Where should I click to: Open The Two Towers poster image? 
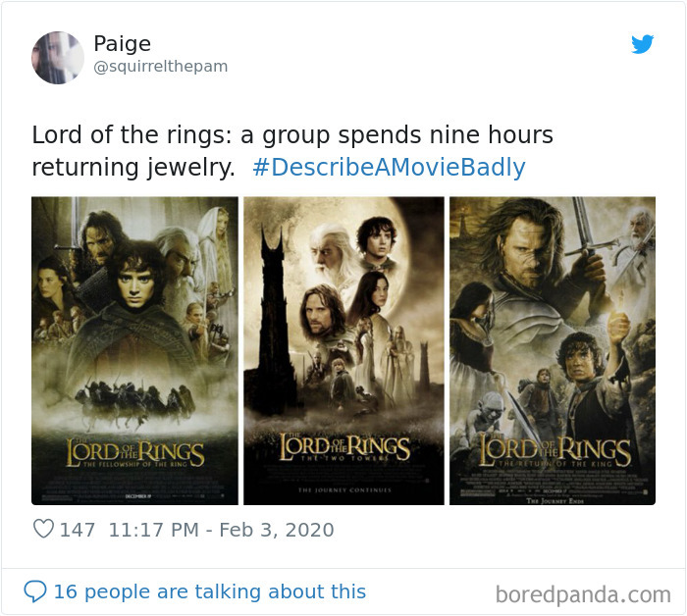coord(343,351)
